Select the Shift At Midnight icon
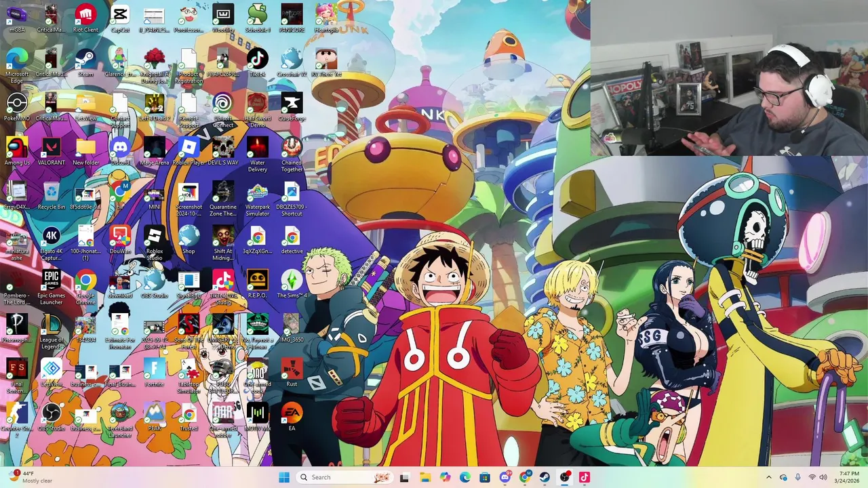This screenshot has height=488, width=868. [x=223, y=243]
